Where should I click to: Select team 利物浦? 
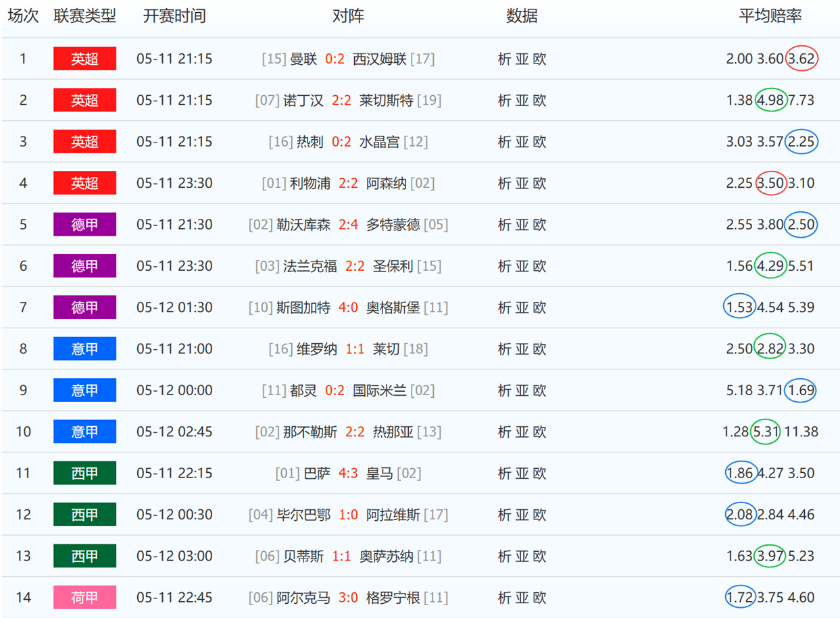(310, 184)
